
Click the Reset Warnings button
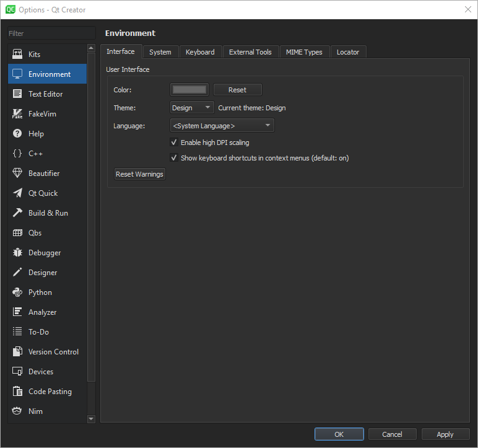(139, 174)
